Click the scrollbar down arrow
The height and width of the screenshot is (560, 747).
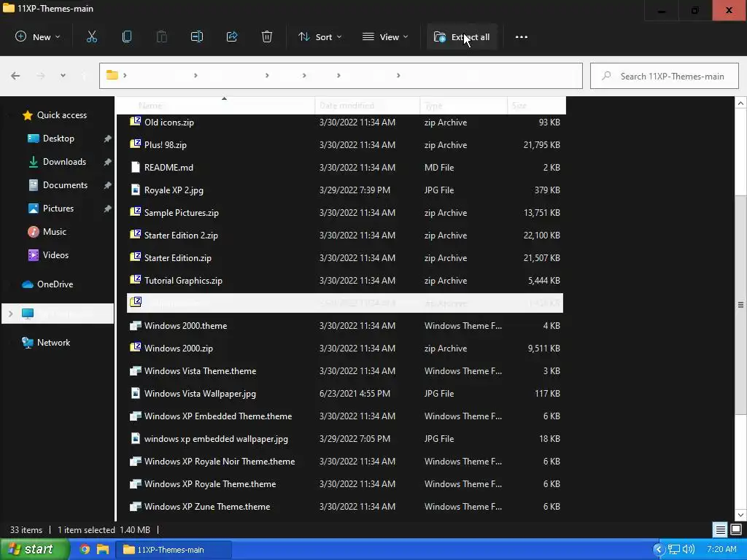(x=740, y=515)
